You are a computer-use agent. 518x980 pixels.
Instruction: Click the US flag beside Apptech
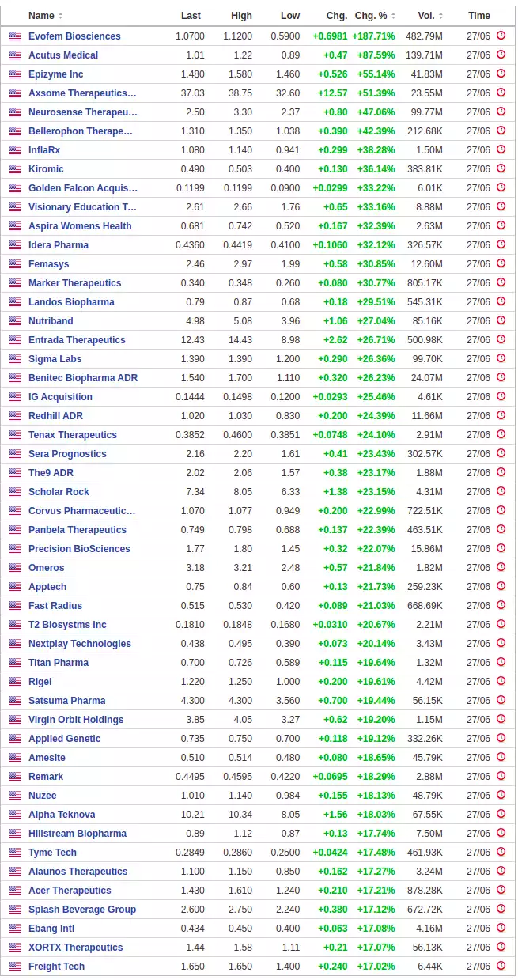coord(15,587)
